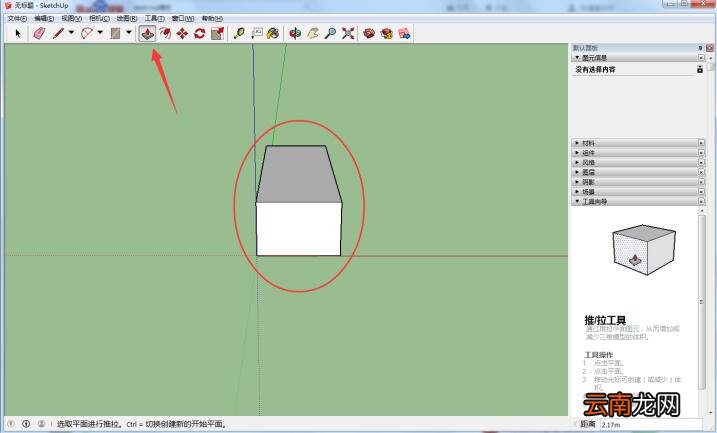Image resolution: width=717 pixels, height=433 pixels.
Task: Close the 阴影 panel with its x button
Action: (x=701, y=182)
